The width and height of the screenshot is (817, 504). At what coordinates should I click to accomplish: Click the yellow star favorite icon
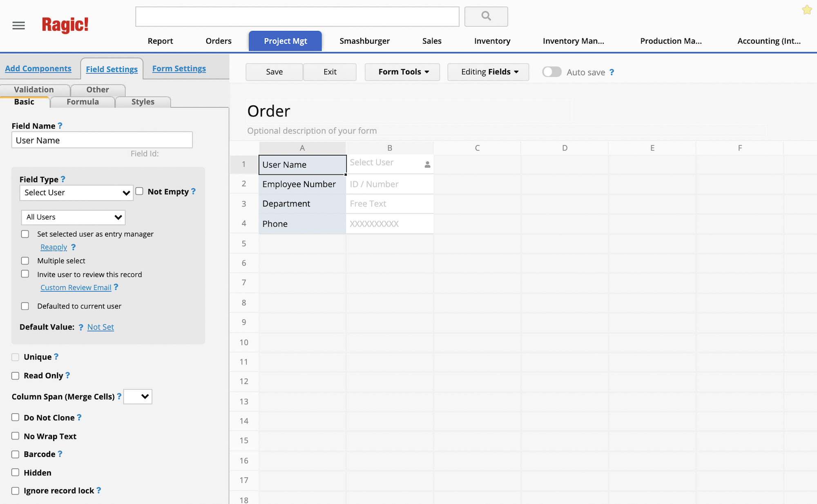(x=807, y=10)
